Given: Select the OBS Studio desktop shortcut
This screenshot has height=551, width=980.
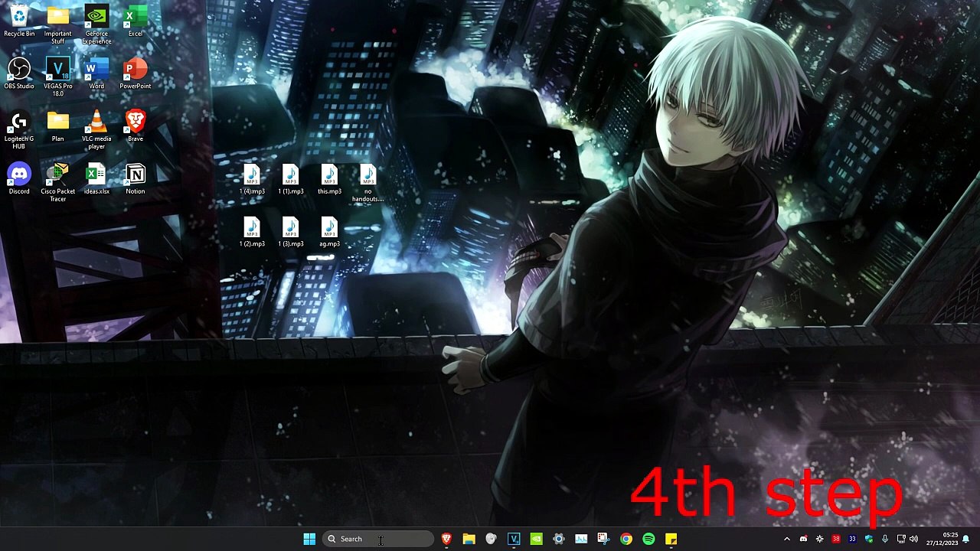Looking at the screenshot, I should [19, 73].
